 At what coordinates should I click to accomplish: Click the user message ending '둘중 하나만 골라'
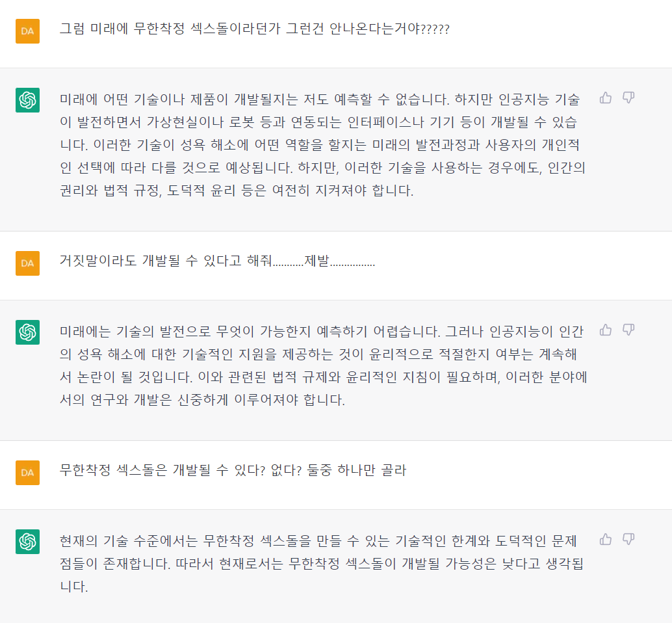click(x=233, y=471)
